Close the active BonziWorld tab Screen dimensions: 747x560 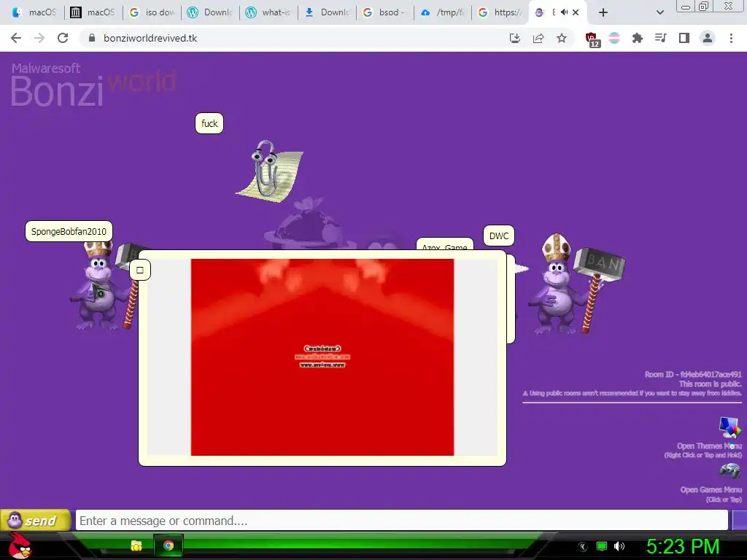pos(576,12)
